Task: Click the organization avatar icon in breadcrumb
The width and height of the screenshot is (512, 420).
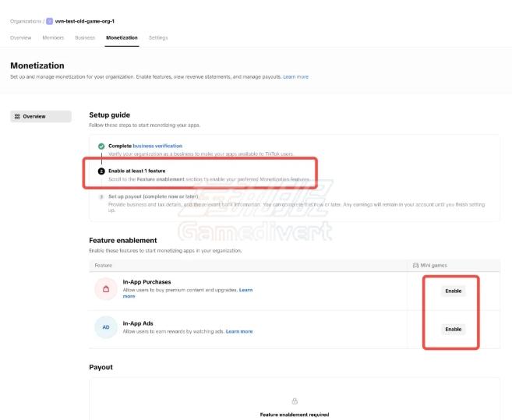Action: coord(49,21)
